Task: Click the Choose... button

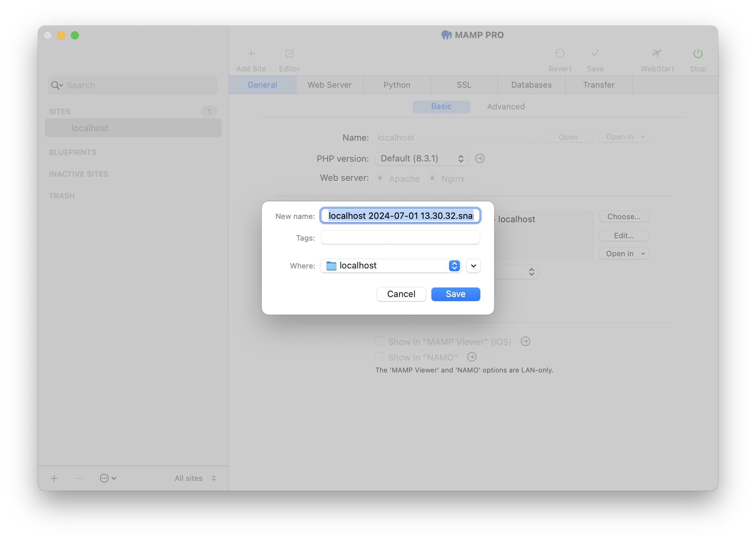Action: point(624,217)
